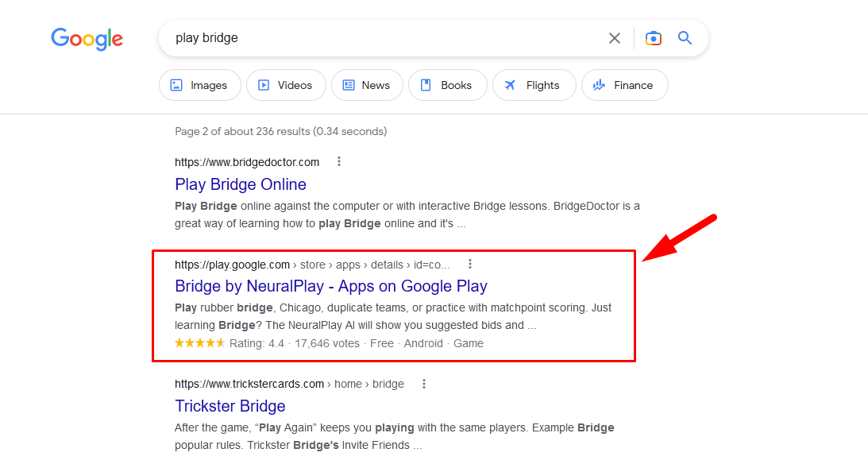This screenshot has width=868, height=464.
Task: Select the Videos filter tab
Action: pos(286,85)
